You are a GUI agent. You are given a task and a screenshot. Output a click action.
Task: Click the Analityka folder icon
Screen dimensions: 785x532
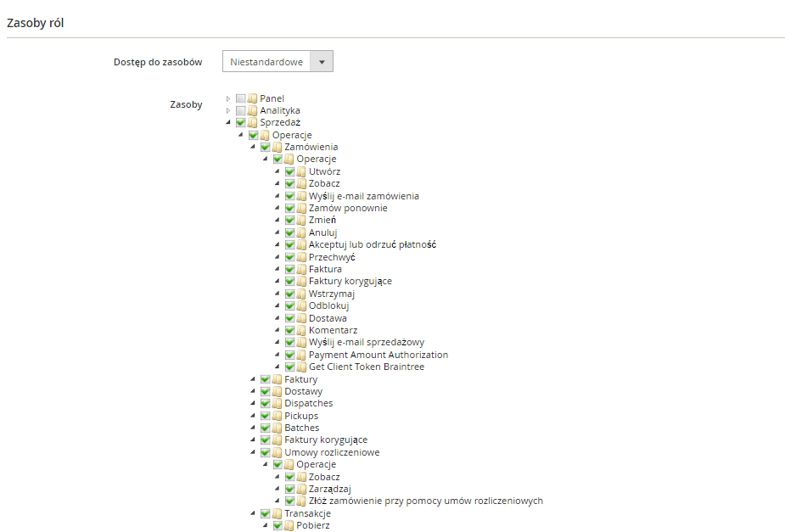pos(252,110)
